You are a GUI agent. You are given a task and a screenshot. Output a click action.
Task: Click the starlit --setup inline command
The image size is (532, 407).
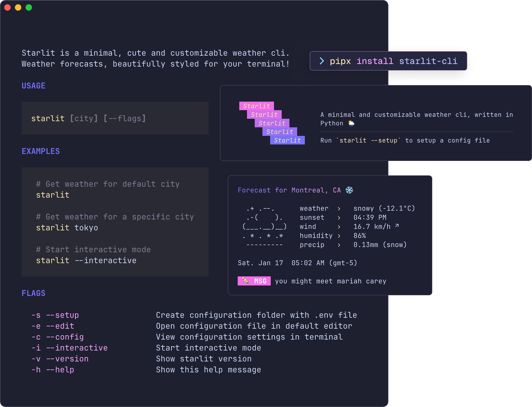click(x=368, y=141)
